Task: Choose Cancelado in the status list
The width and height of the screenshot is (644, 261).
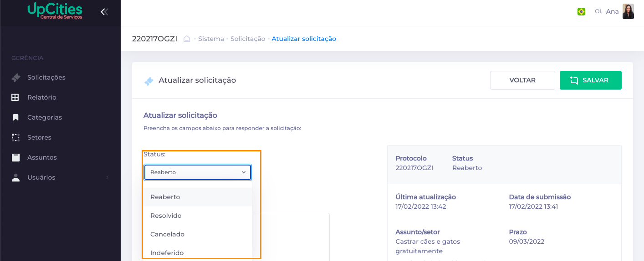Action: point(198,234)
